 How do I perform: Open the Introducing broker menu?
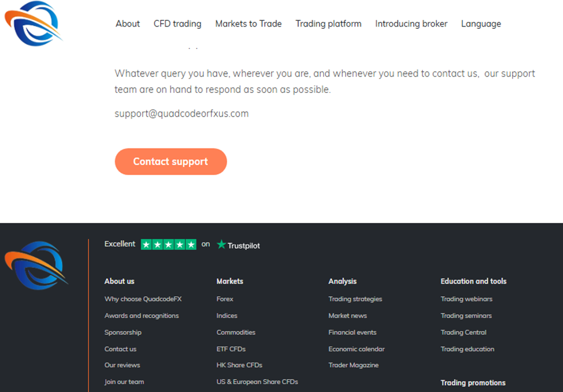pyautogui.click(x=411, y=24)
